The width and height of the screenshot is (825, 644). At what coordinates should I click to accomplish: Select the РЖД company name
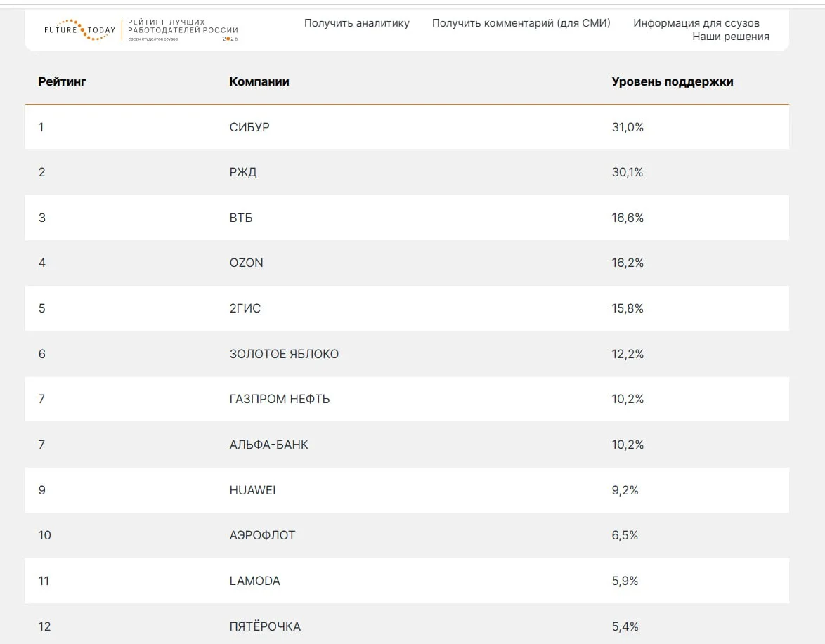click(x=243, y=172)
